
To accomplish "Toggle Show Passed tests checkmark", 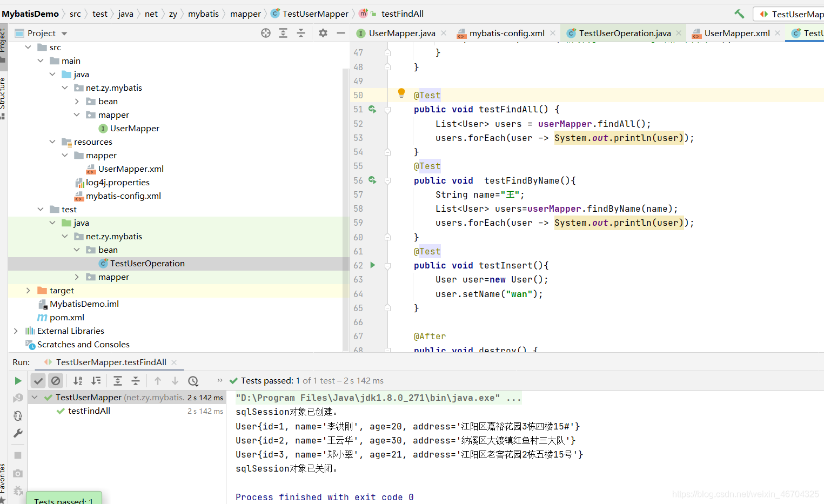I will click(38, 381).
